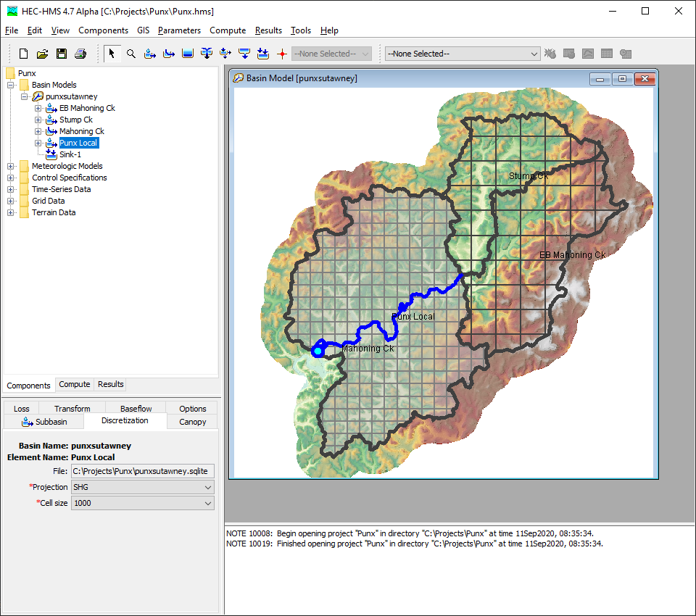Click the Basin Model window title icon
This screenshot has height=616, width=696.
[x=239, y=78]
